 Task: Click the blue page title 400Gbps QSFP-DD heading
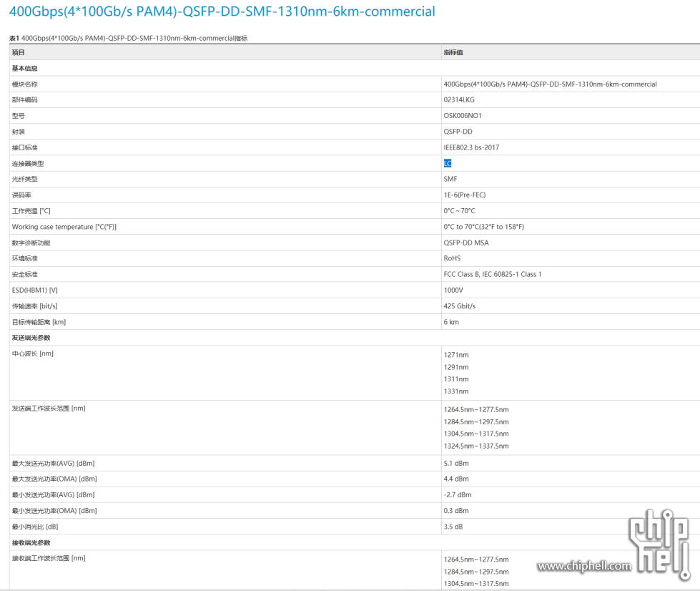222,11
